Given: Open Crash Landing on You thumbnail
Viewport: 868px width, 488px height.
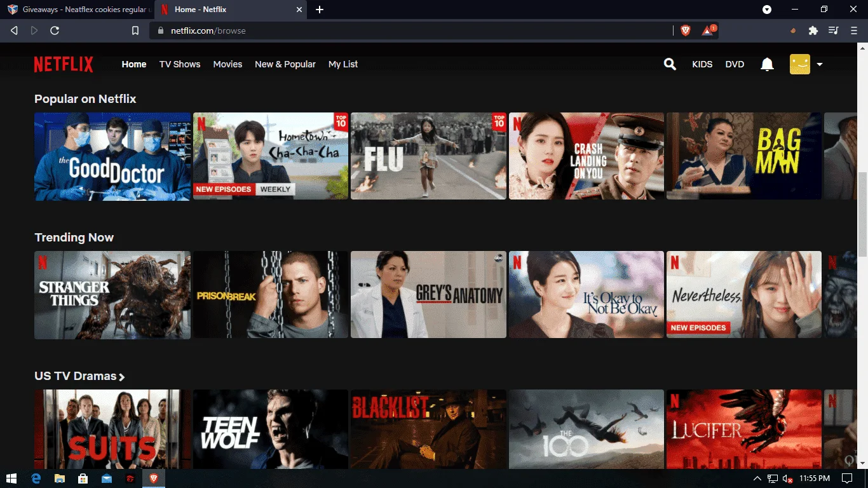Looking at the screenshot, I should pos(587,156).
